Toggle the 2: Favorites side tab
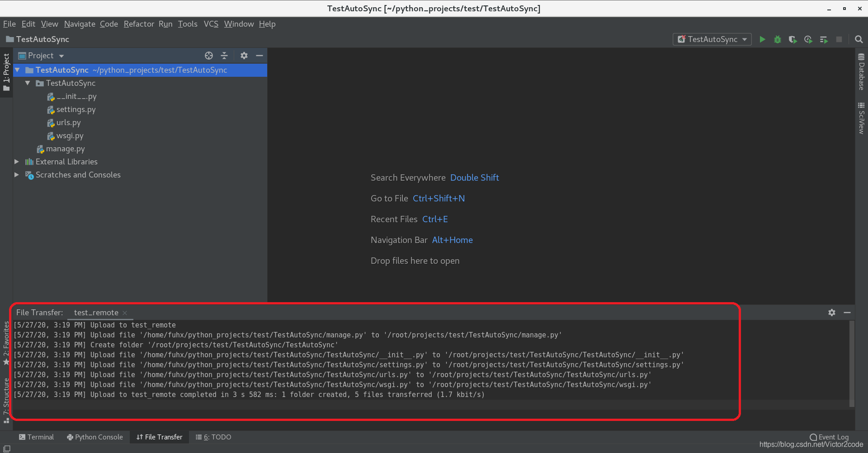 [6, 343]
